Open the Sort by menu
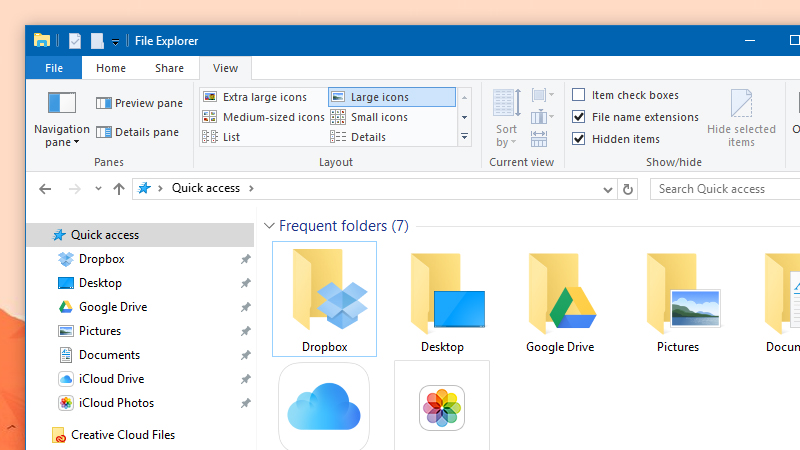The height and width of the screenshot is (450, 800). click(x=507, y=118)
